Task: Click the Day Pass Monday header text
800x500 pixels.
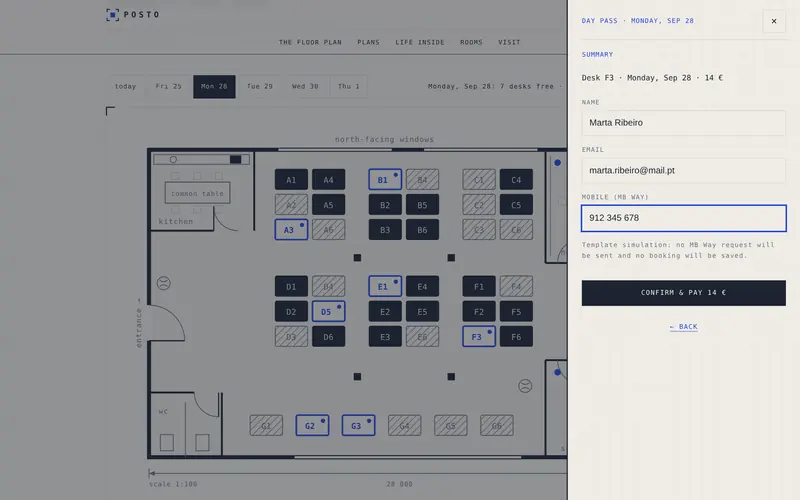Action: point(638,21)
